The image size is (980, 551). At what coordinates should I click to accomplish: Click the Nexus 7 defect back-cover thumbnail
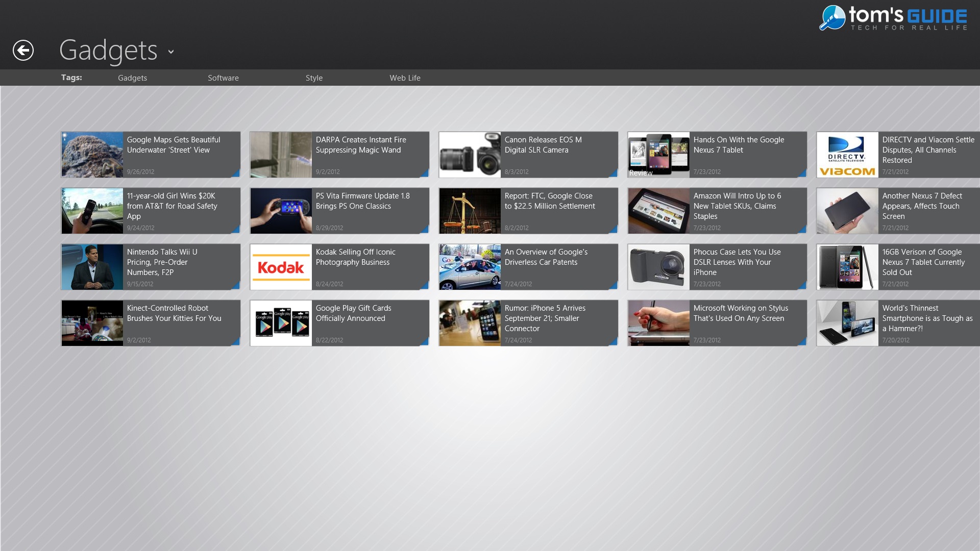tap(847, 211)
